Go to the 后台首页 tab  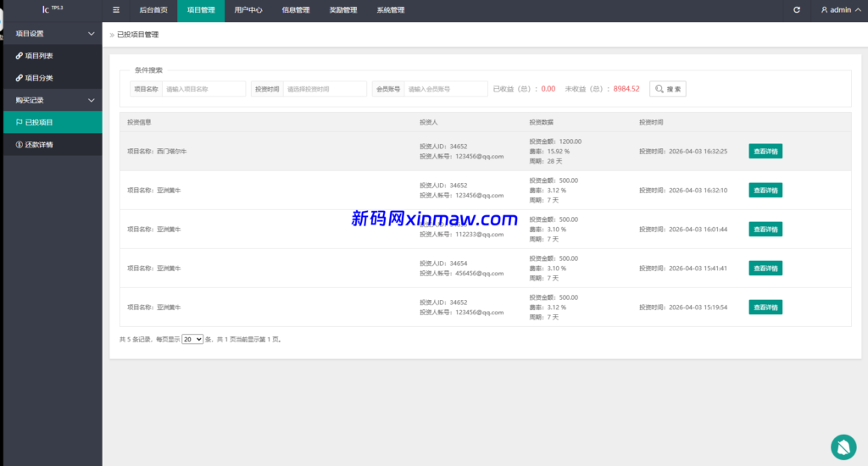point(153,10)
